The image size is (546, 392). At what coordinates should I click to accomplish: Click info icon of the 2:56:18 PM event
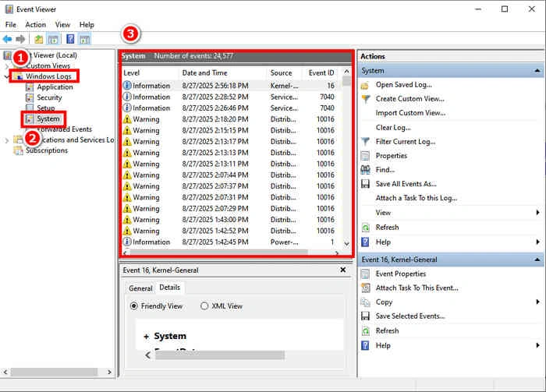click(127, 86)
